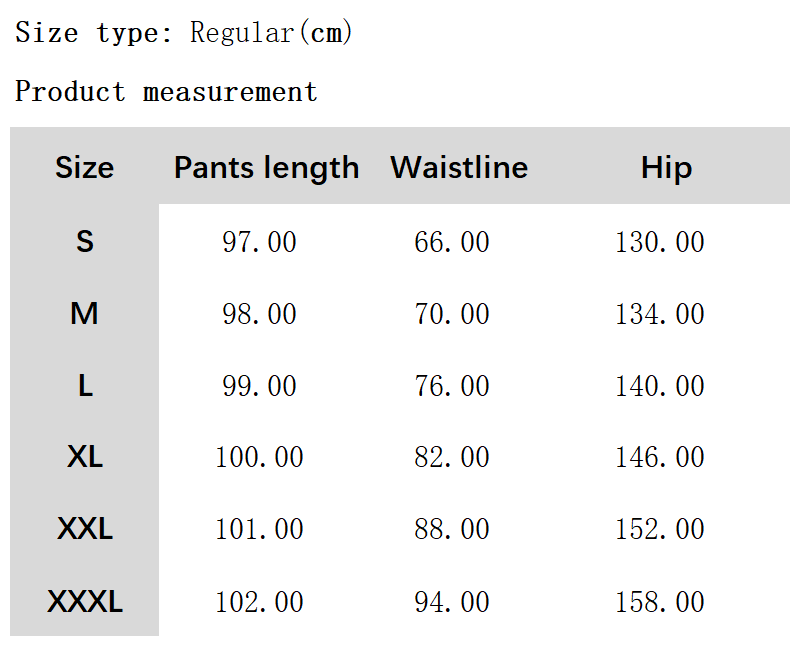Click the 97.00 pants length cell
Screen dimensions: 802x653
(259, 242)
